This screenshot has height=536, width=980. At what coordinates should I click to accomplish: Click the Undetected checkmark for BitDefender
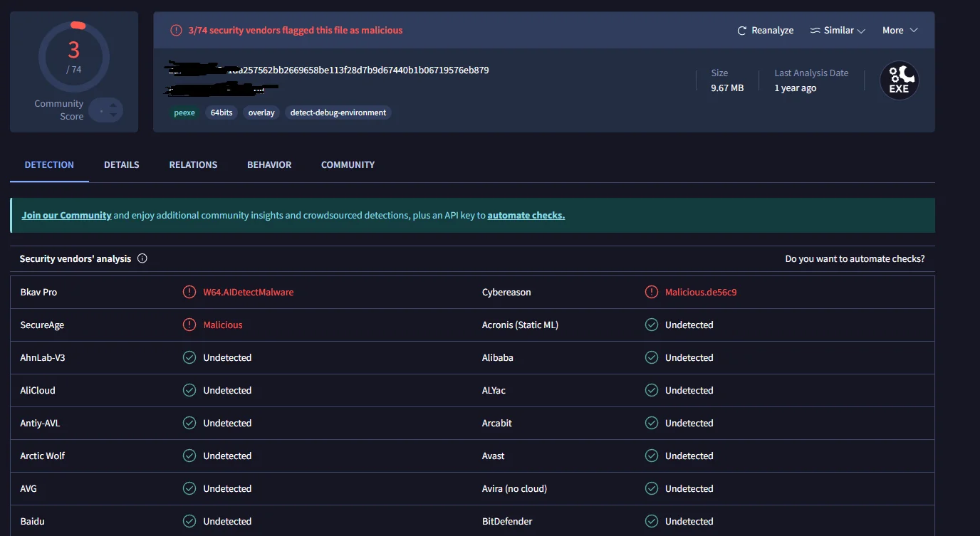tap(651, 521)
